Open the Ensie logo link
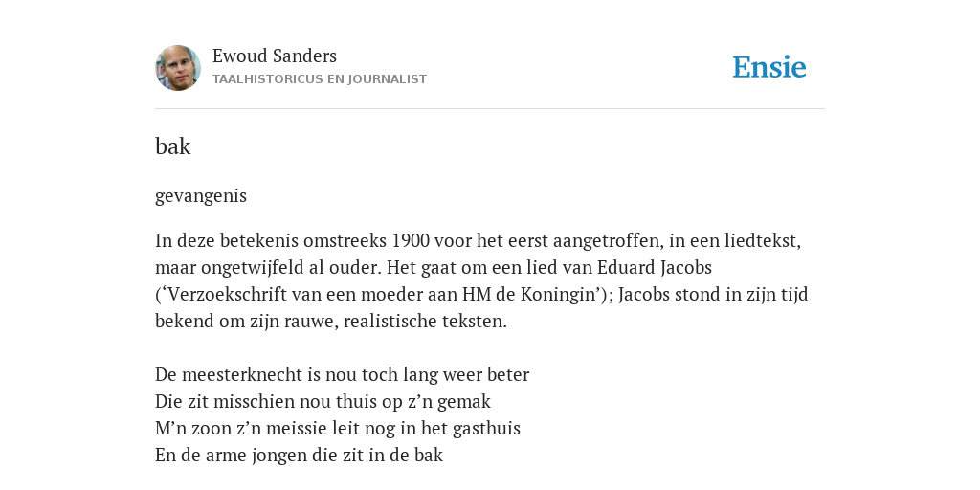980x490 pixels. point(769,68)
